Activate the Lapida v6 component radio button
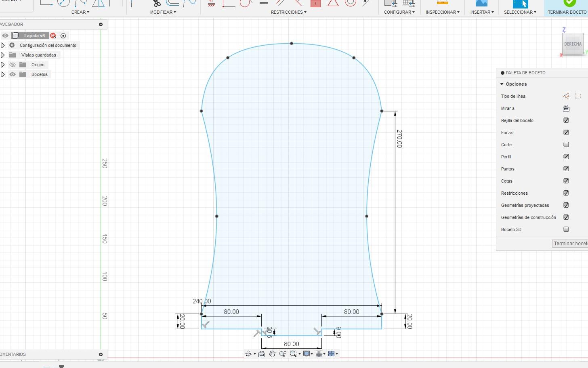The width and height of the screenshot is (588, 368). point(63,36)
